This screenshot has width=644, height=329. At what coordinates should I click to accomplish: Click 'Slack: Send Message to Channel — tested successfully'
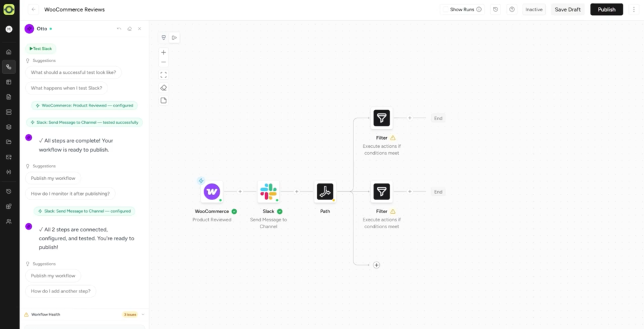[84, 123]
